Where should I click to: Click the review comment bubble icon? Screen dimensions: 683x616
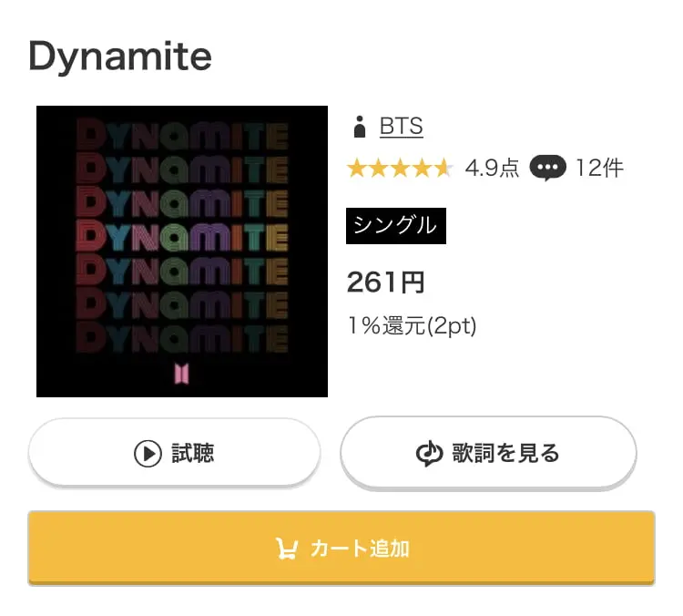point(547,168)
